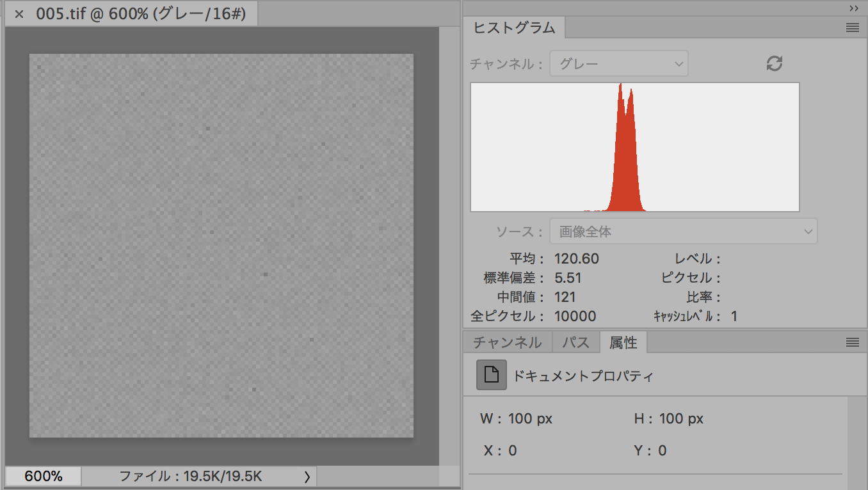868x490 pixels.
Task: Click the 600% zoom level field
Action: [44, 477]
